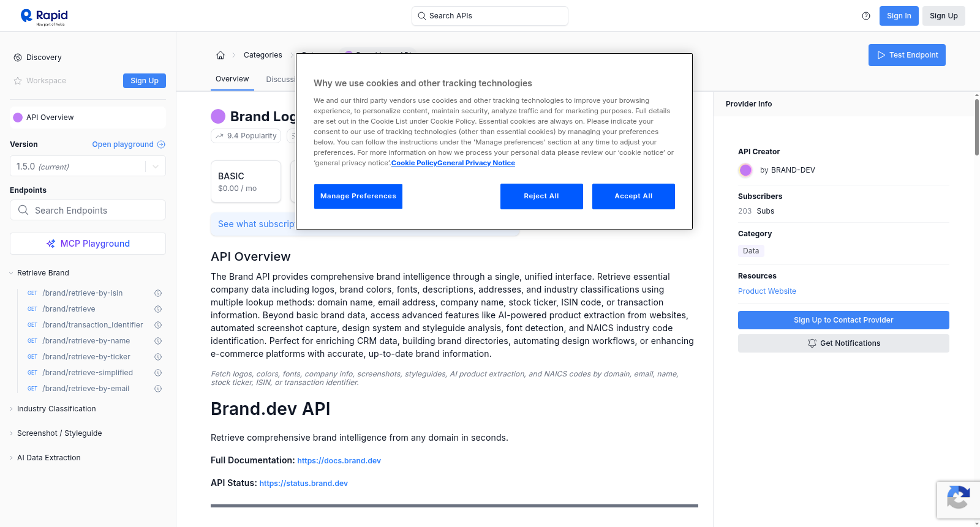
Task: Open the status.brand.dev link
Action: coord(303,484)
